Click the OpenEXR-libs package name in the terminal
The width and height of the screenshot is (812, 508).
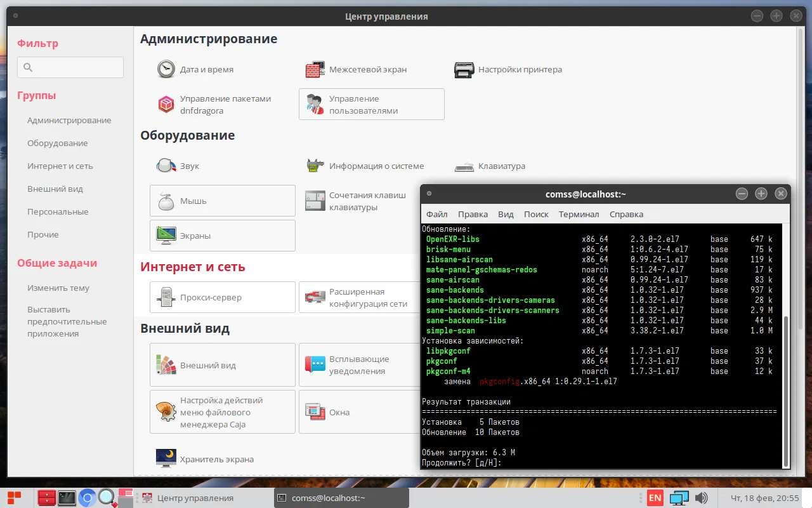[453, 239]
